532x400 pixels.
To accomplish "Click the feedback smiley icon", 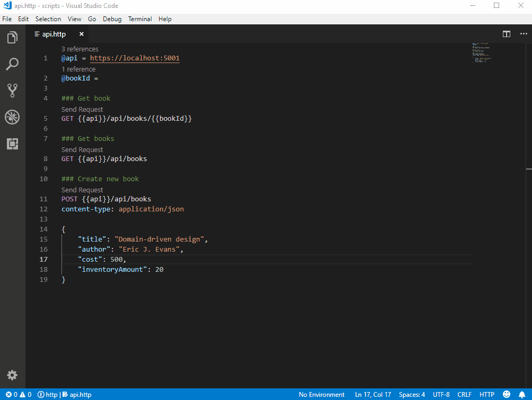I will click(506, 395).
